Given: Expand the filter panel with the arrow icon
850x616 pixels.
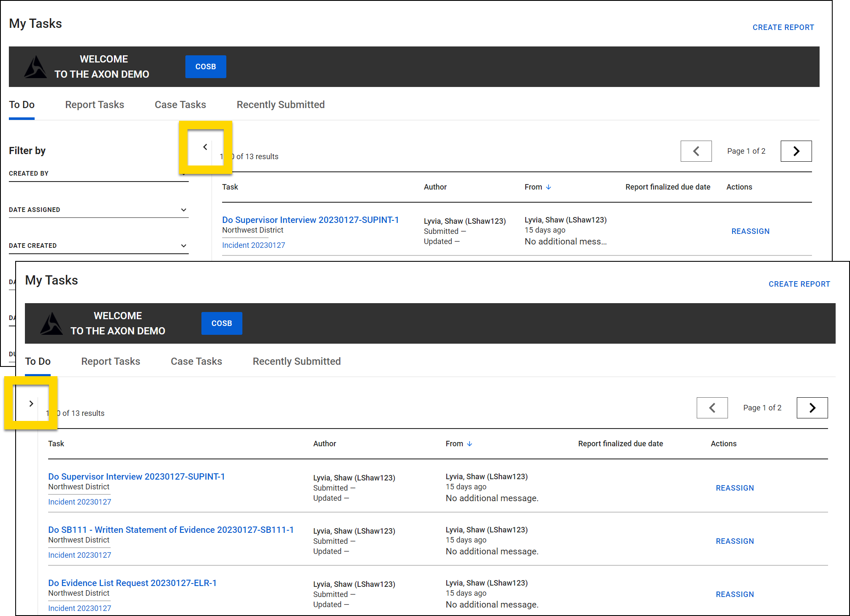Looking at the screenshot, I should (x=31, y=404).
